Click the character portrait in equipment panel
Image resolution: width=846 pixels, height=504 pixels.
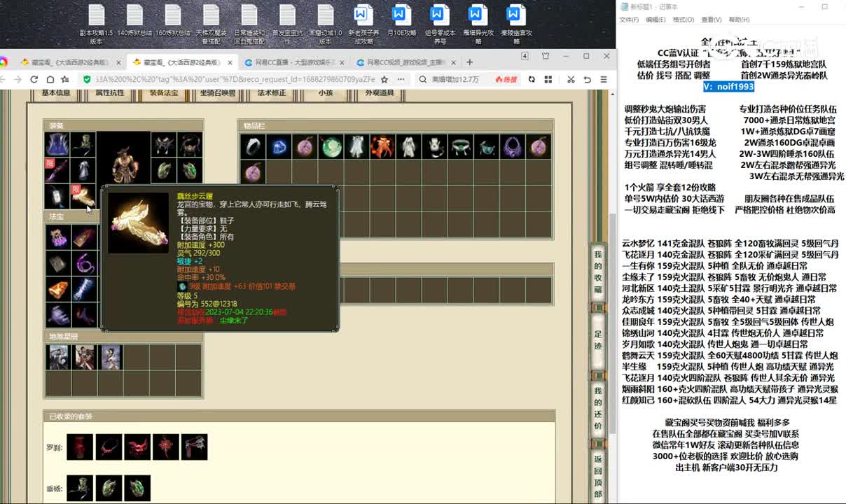coord(123,158)
